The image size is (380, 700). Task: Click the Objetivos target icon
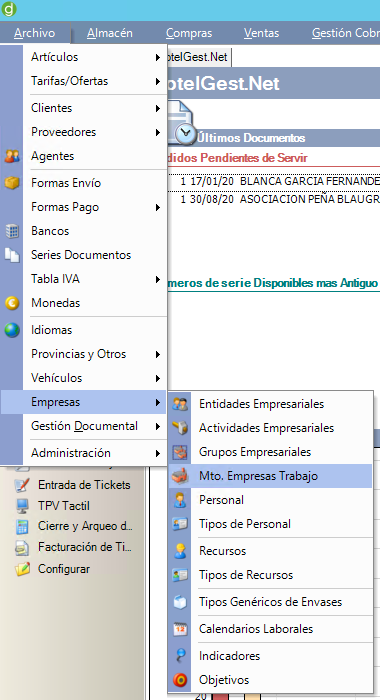coord(180,680)
